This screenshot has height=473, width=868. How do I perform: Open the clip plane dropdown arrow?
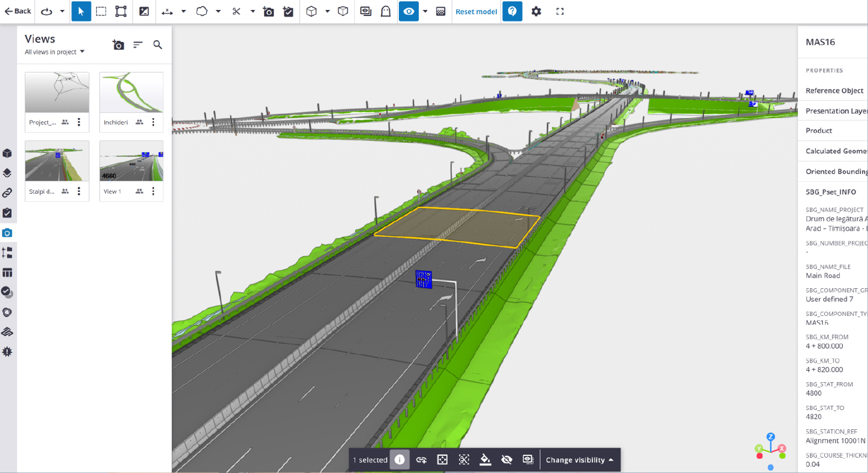(253, 11)
